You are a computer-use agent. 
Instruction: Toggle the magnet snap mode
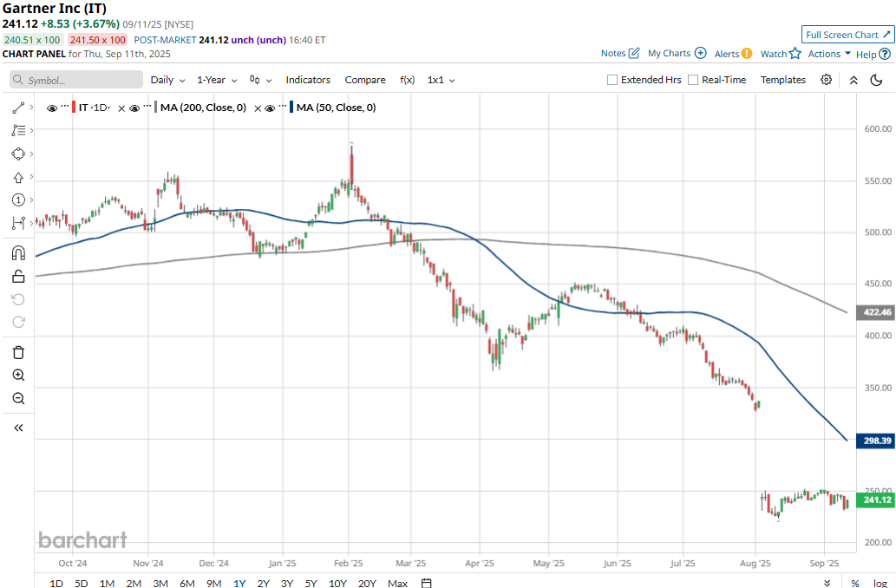point(18,253)
